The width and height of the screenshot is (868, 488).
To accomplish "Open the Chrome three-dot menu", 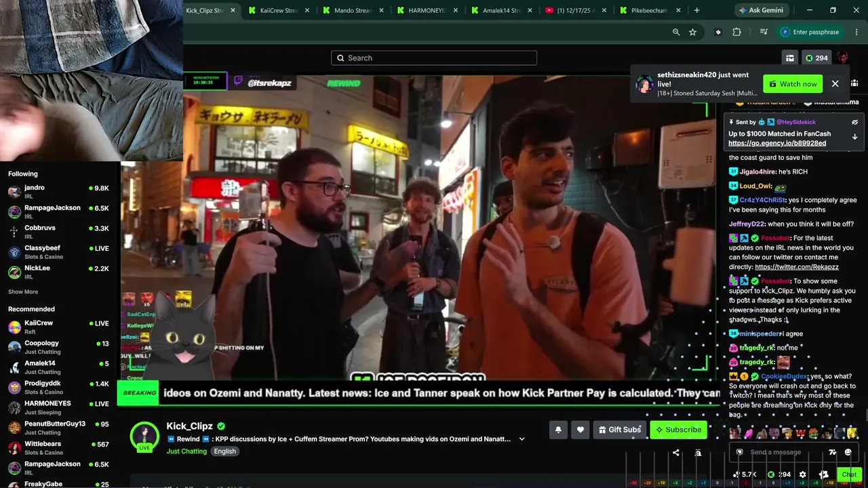I will 856,32.
